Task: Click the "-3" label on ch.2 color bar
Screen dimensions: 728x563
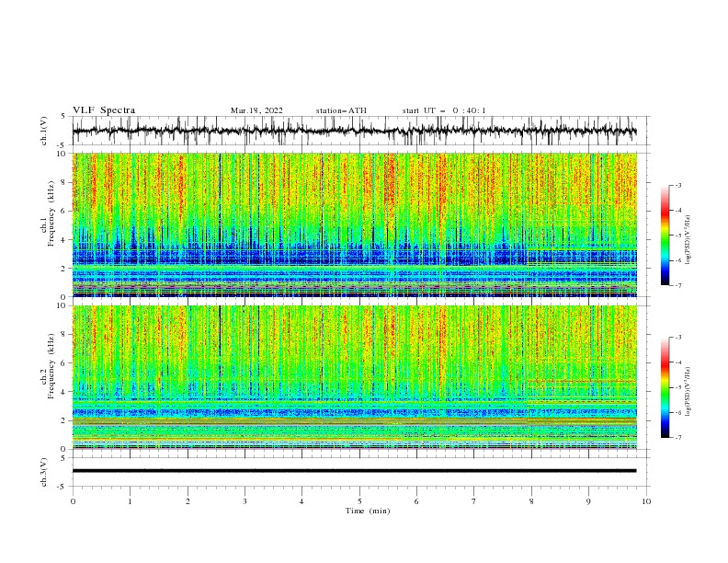Action: (677, 338)
